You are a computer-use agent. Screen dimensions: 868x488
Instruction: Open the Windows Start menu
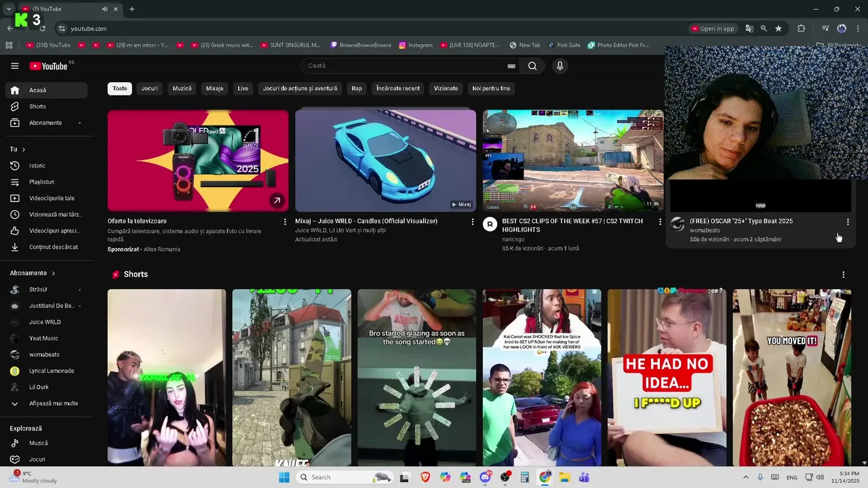[x=284, y=477]
